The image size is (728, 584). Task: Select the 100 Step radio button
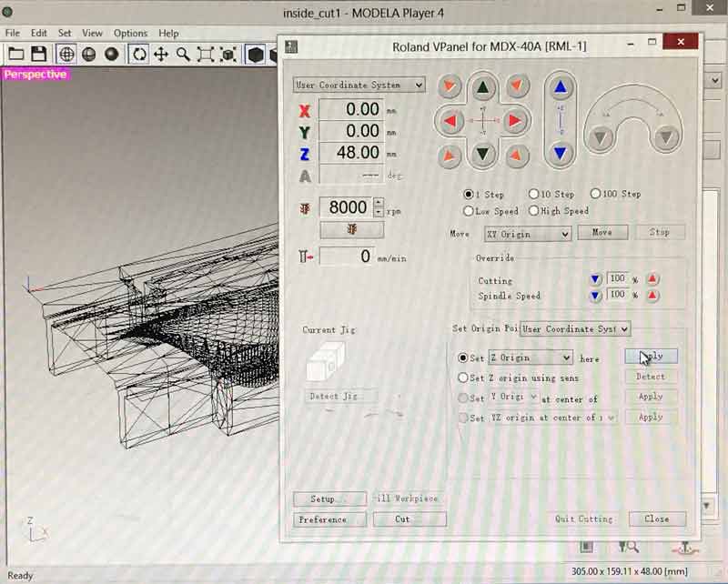[595, 193]
